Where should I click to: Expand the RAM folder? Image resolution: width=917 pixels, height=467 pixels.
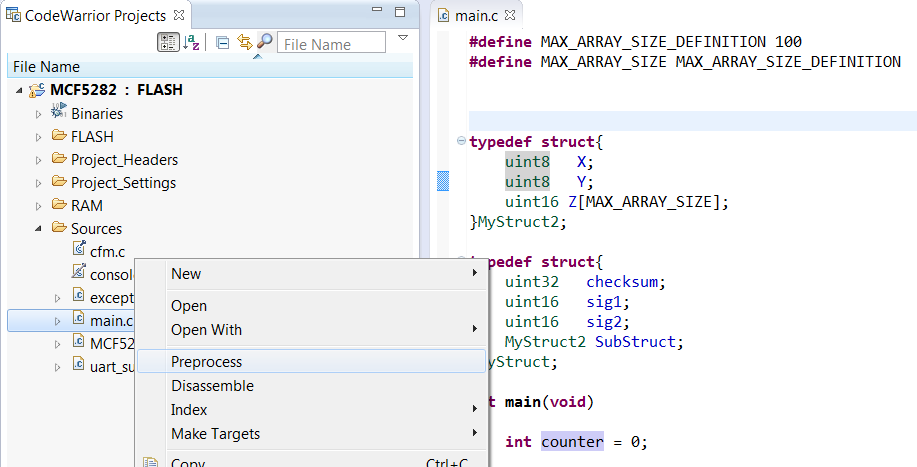click(39, 206)
